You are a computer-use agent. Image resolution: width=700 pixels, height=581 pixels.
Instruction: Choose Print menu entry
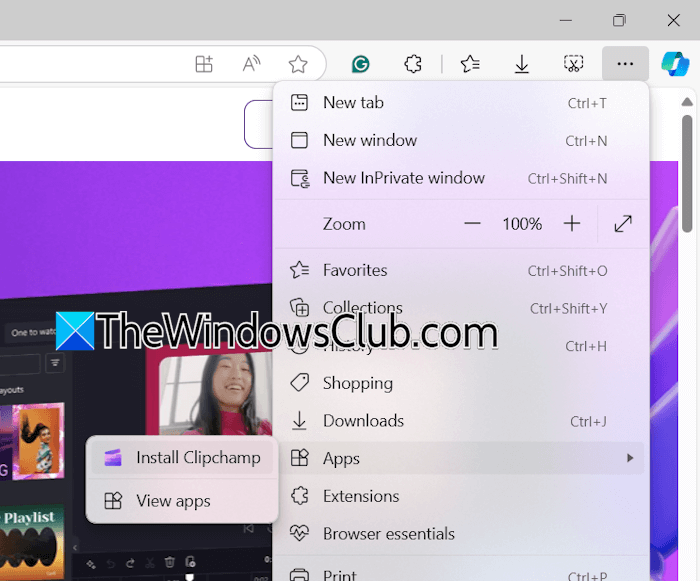(460, 573)
